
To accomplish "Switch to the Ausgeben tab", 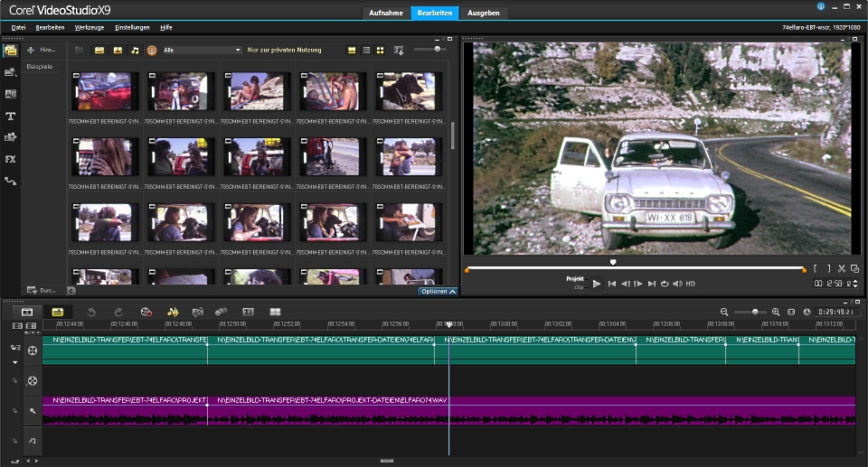I will [x=483, y=13].
